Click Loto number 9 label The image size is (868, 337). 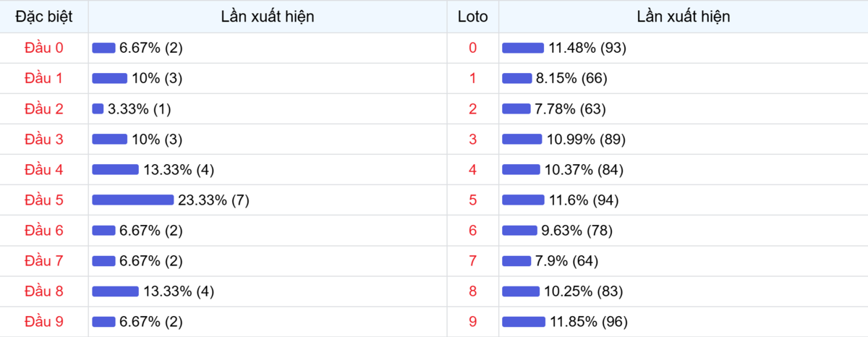point(473,322)
